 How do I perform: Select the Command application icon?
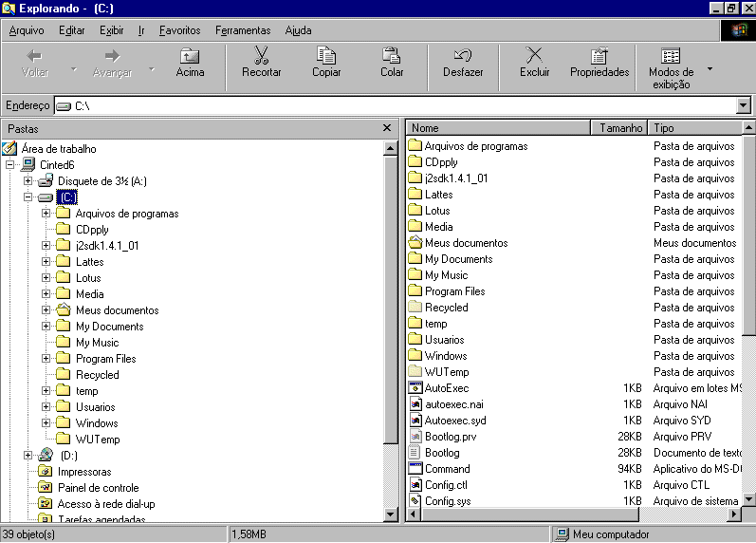coord(415,469)
